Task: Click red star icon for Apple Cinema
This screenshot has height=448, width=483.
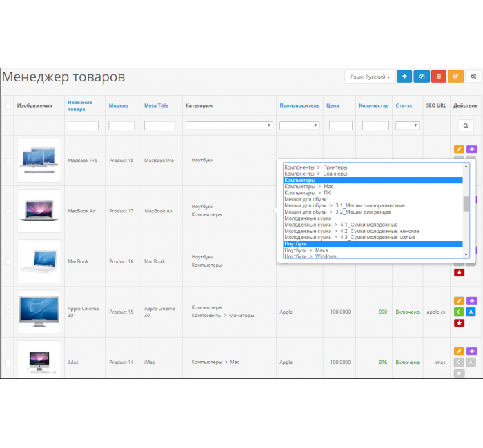Action: coord(459,323)
